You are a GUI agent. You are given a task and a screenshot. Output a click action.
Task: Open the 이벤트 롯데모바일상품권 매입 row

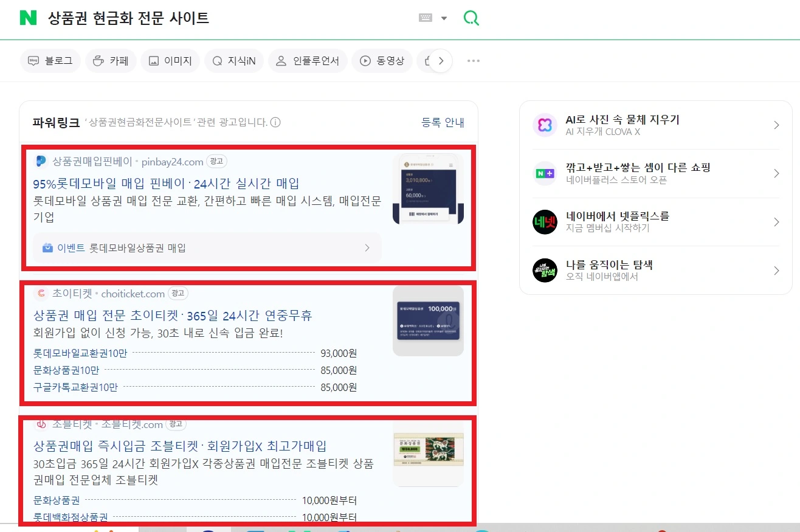207,248
